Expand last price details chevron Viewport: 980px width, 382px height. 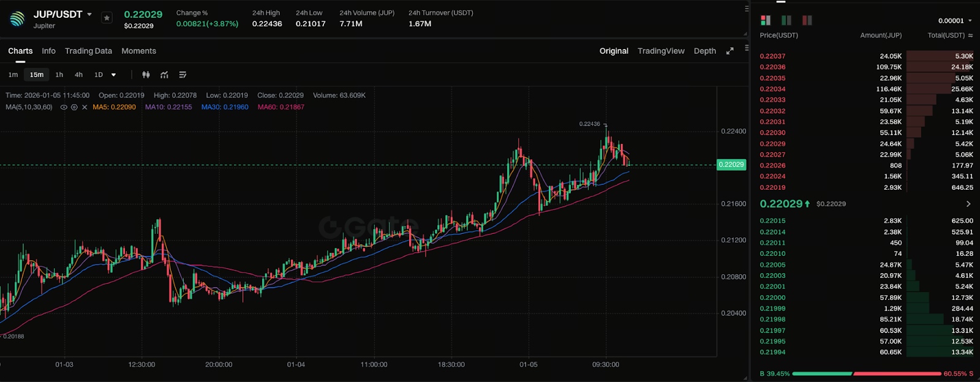pos(968,204)
